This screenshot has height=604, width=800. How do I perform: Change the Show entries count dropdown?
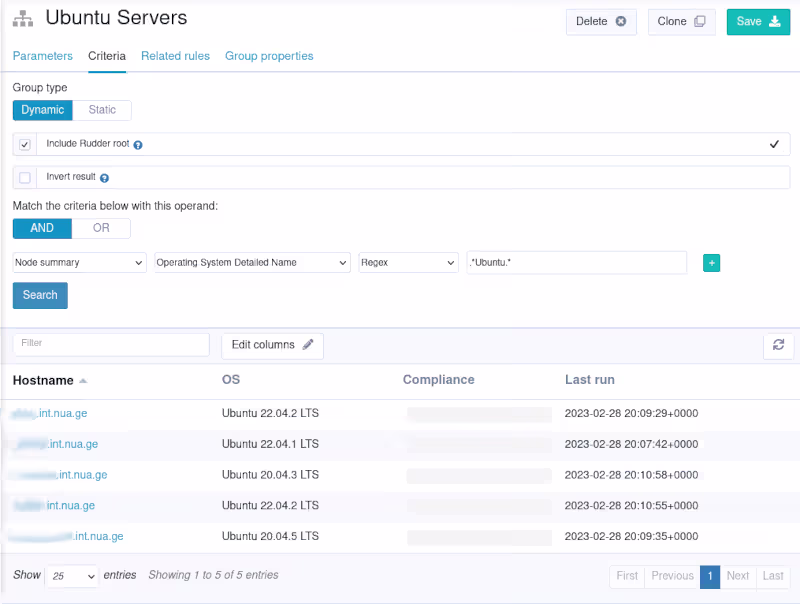[x=72, y=576]
